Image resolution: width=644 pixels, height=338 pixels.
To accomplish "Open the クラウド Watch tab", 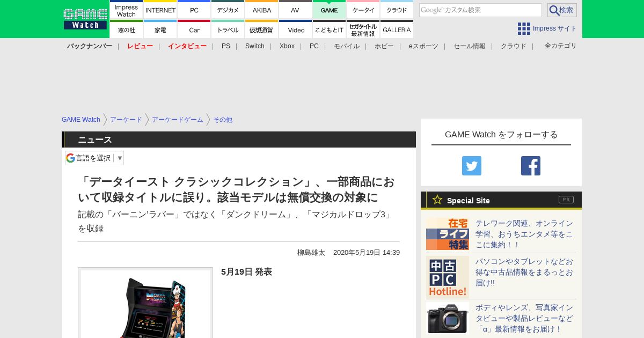I will 397,10.
